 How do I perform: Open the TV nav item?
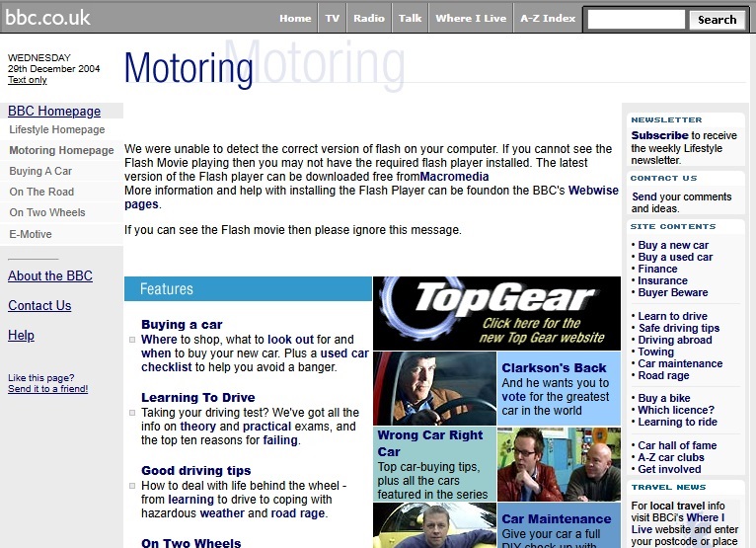(333, 19)
